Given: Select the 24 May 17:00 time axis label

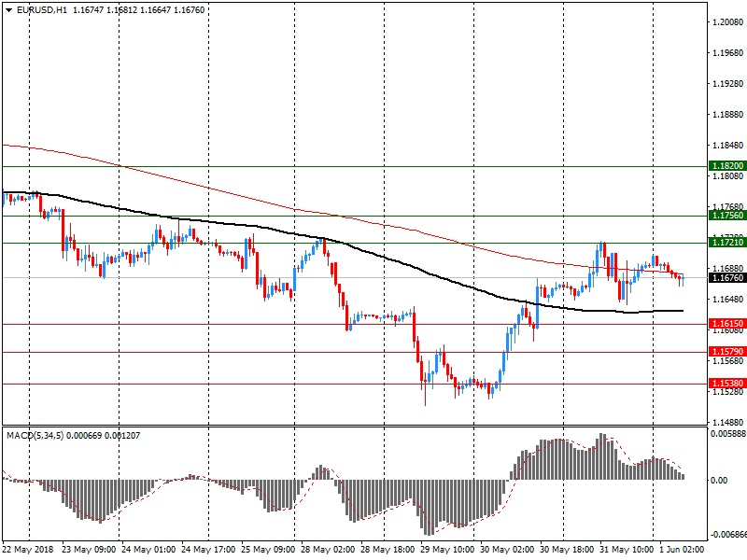Looking at the screenshot, I should (208, 550).
